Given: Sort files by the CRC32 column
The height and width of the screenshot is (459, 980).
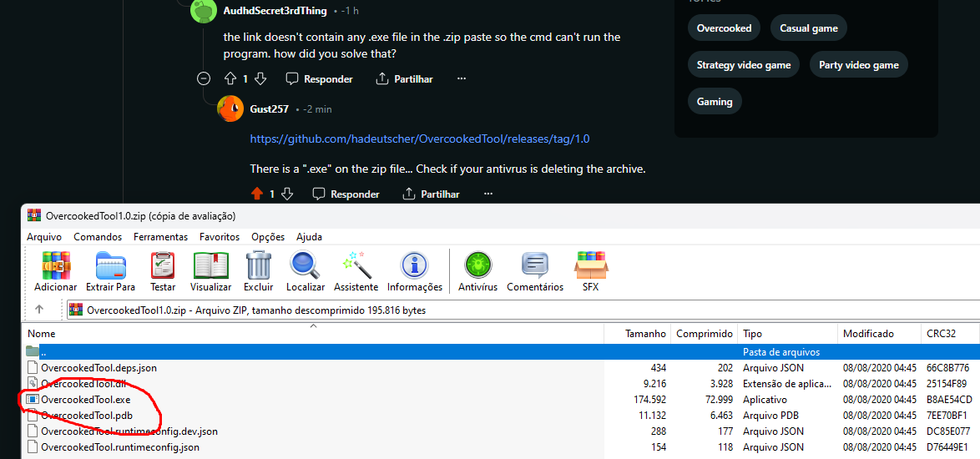Looking at the screenshot, I should pyautogui.click(x=950, y=334).
